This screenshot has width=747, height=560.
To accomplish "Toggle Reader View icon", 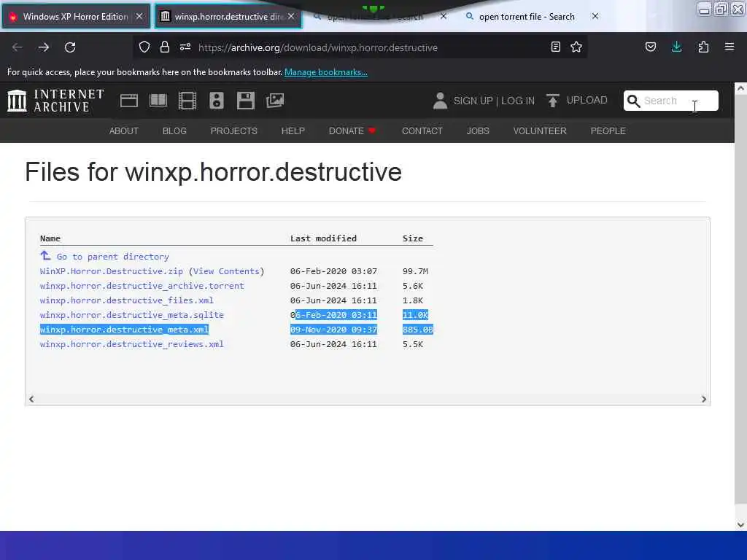I will click(555, 47).
